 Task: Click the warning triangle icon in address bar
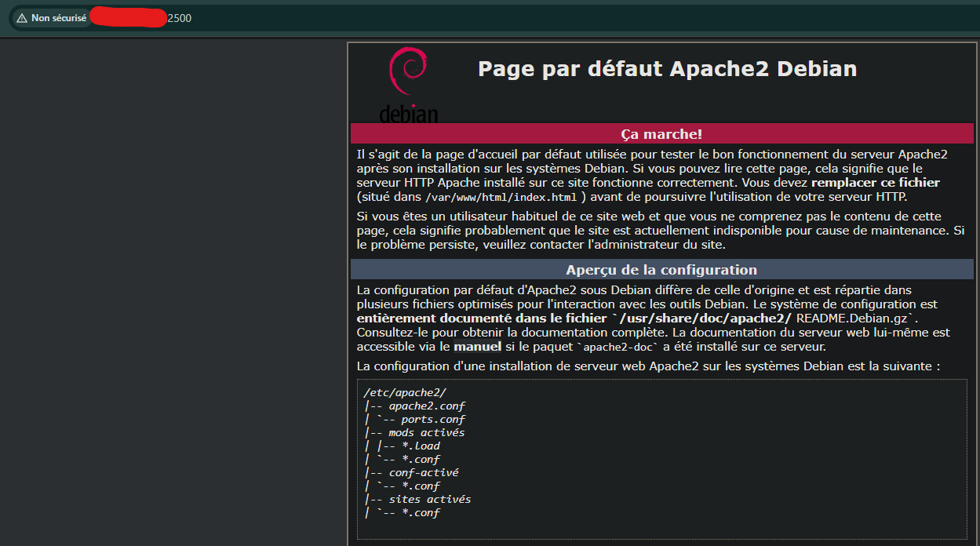(21, 18)
